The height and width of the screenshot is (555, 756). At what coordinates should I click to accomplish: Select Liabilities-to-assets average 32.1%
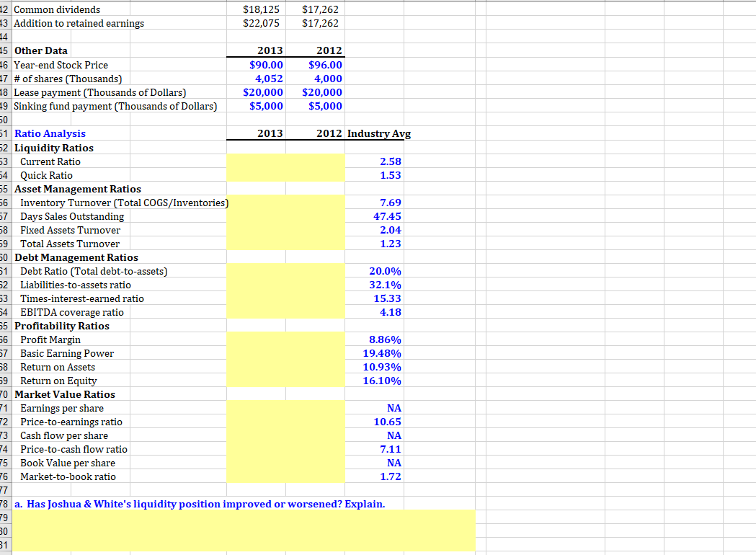coord(386,285)
